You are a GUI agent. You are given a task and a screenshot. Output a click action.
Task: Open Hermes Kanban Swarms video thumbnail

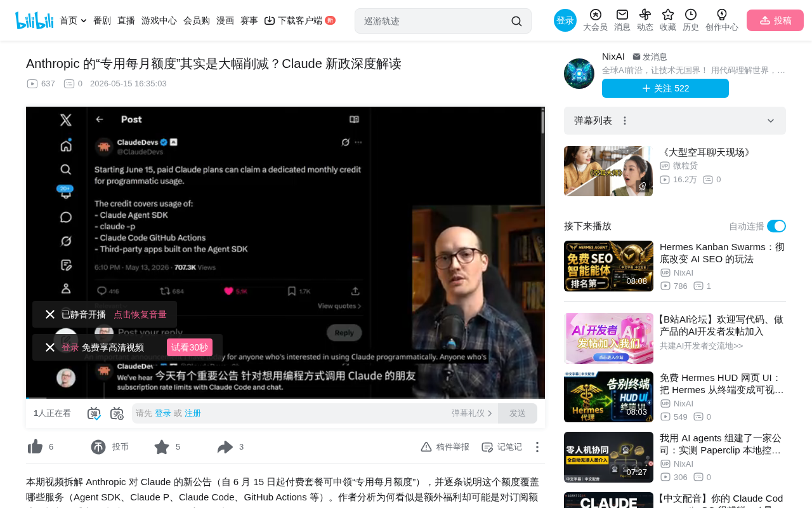(x=608, y=266)
